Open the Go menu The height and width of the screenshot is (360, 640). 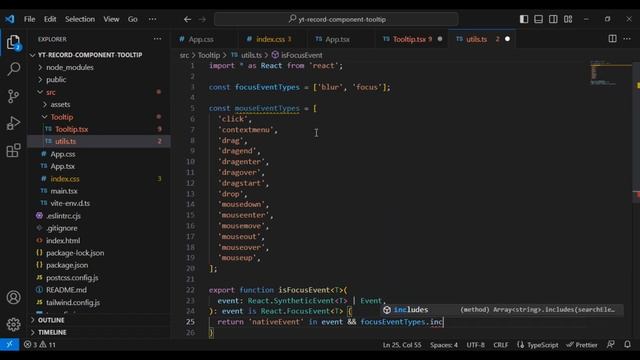[x=133, y=19]
